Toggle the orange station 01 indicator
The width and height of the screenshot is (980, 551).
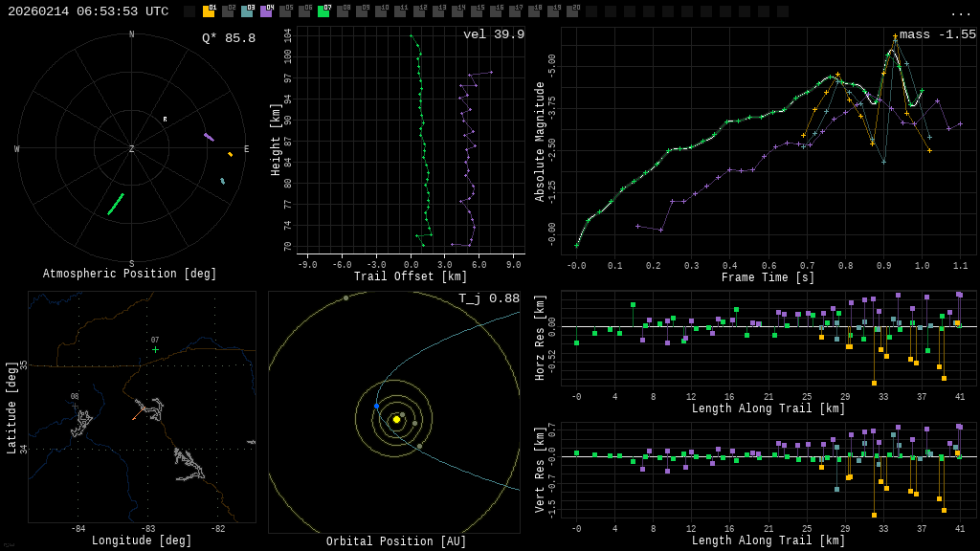click(x=209, y=11)
